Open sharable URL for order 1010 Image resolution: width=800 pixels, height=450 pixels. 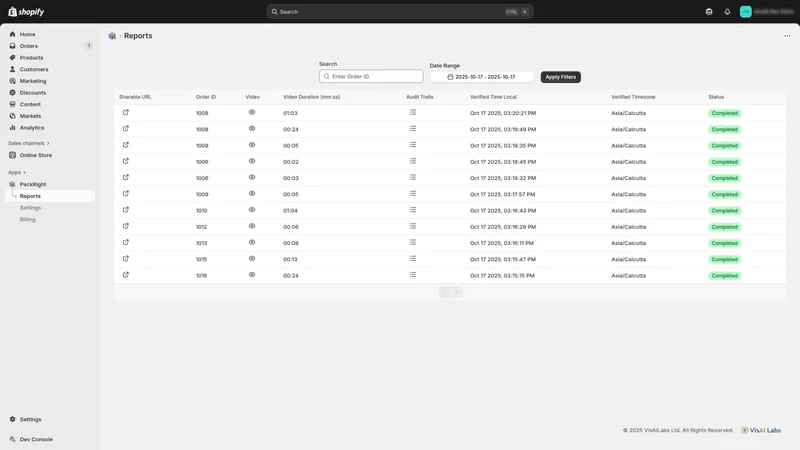click(126, 210)
